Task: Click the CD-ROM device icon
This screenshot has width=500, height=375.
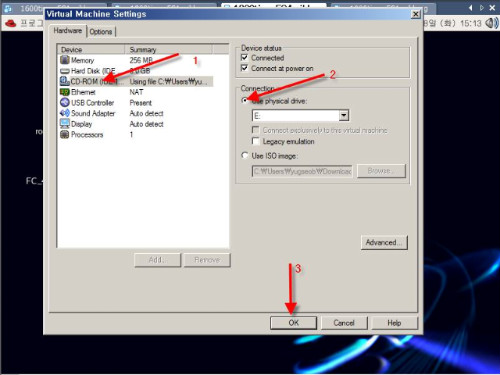Action: pyautogui.click(x=65, y=81)
